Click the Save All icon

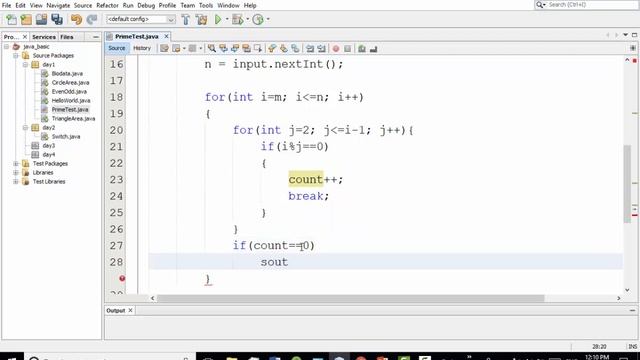57,19
